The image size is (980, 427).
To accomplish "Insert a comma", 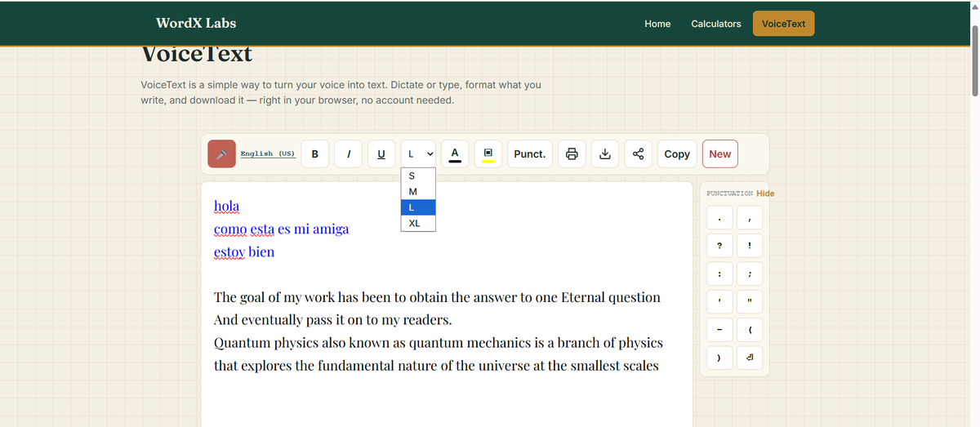I will coord(749,217).
